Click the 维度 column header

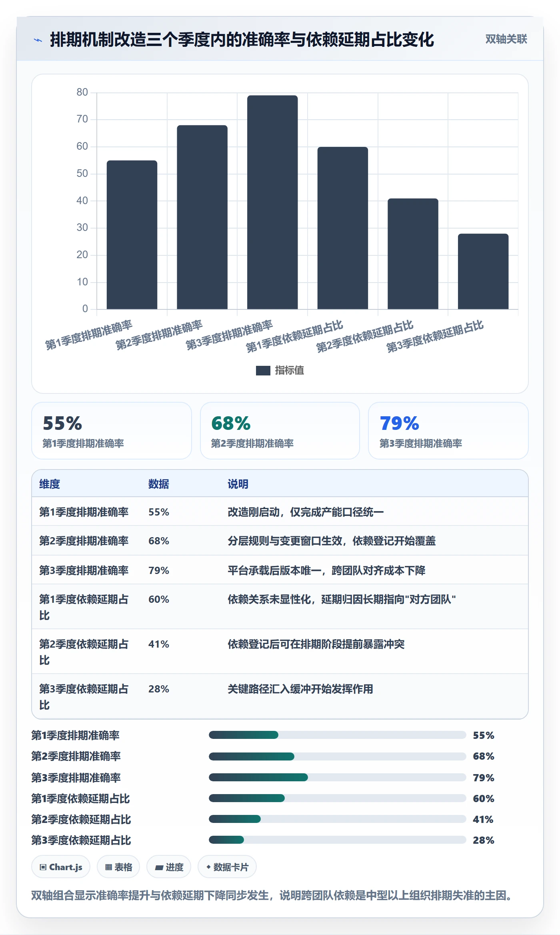click(50, 484)
